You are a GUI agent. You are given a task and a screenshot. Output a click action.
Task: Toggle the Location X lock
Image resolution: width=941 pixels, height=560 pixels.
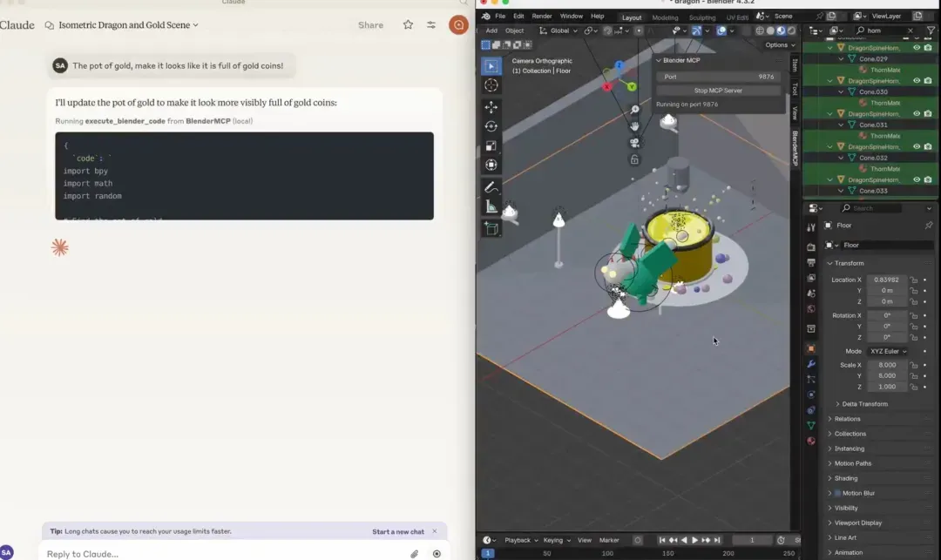click(x=913, y=280)
